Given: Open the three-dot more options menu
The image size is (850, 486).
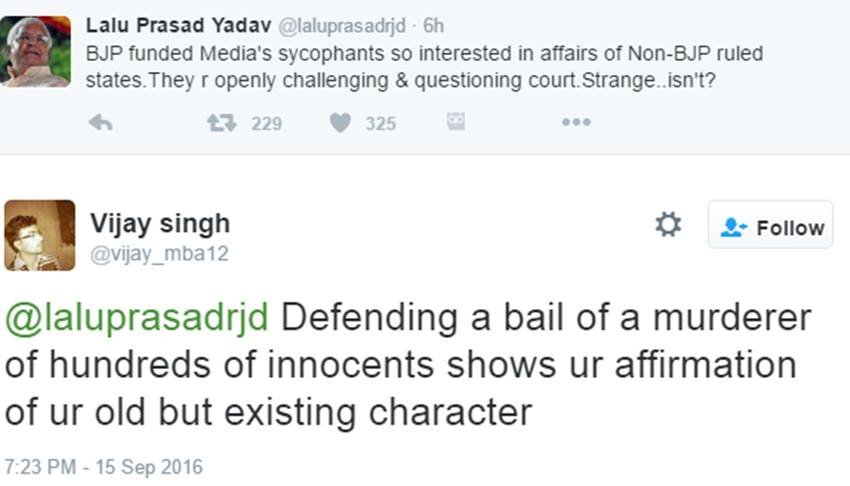Looking at the screenshot, I should pos(575,123).
